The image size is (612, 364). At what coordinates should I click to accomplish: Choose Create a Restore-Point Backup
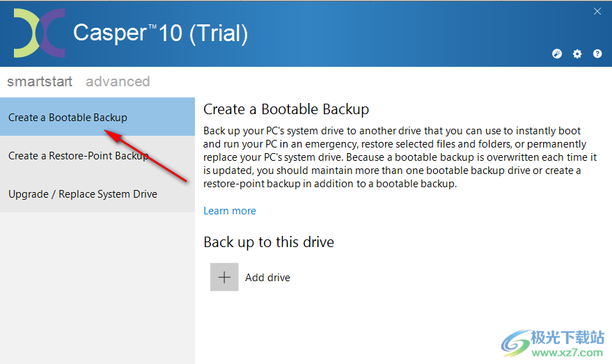[x=78, y=156]
